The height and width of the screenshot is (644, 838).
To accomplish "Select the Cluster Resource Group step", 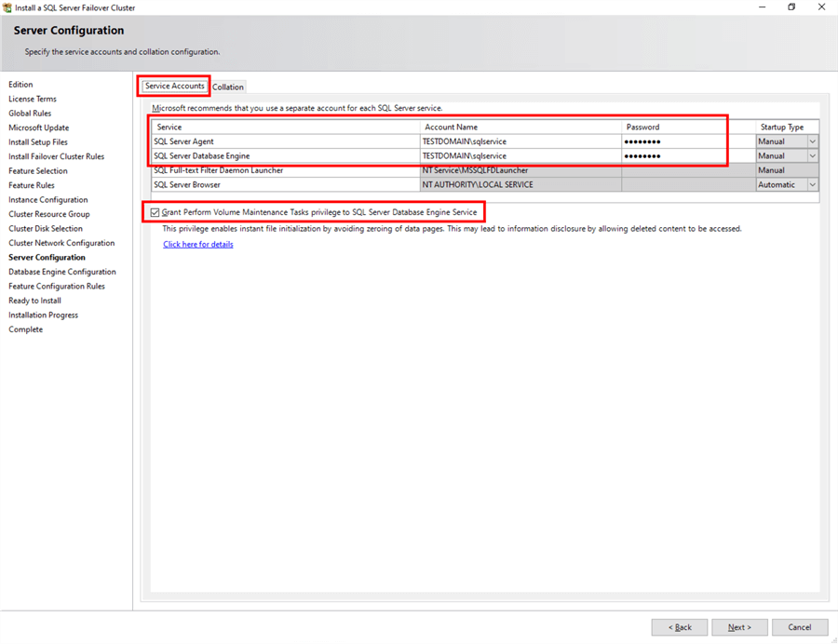I will [49, 214].
